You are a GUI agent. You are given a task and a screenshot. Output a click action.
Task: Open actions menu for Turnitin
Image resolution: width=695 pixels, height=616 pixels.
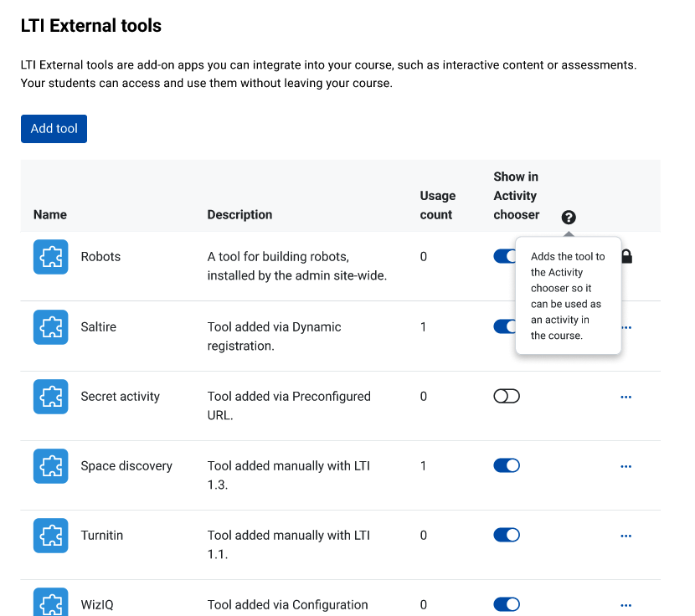point(625,536)
